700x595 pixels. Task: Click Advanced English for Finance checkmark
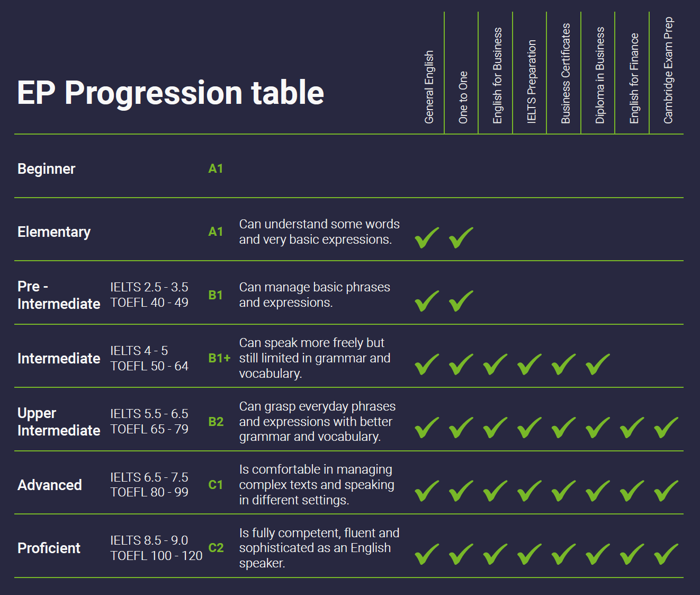click(x=632, y=491)
